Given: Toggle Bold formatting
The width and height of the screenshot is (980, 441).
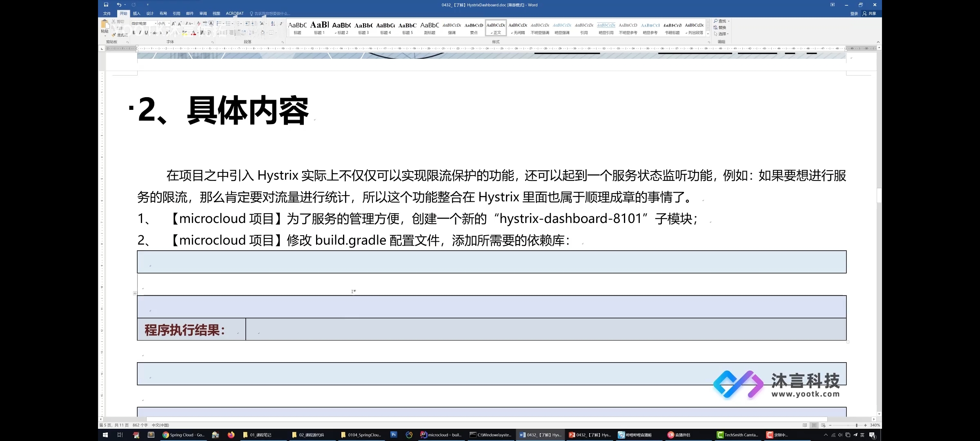Looking at the screenshot, I should click(134, 33).
